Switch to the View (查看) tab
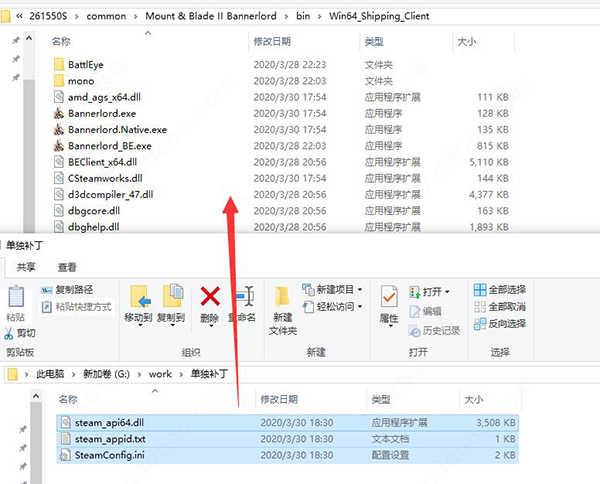The height and width of the screenshot is (484, 600). [67, 267]
